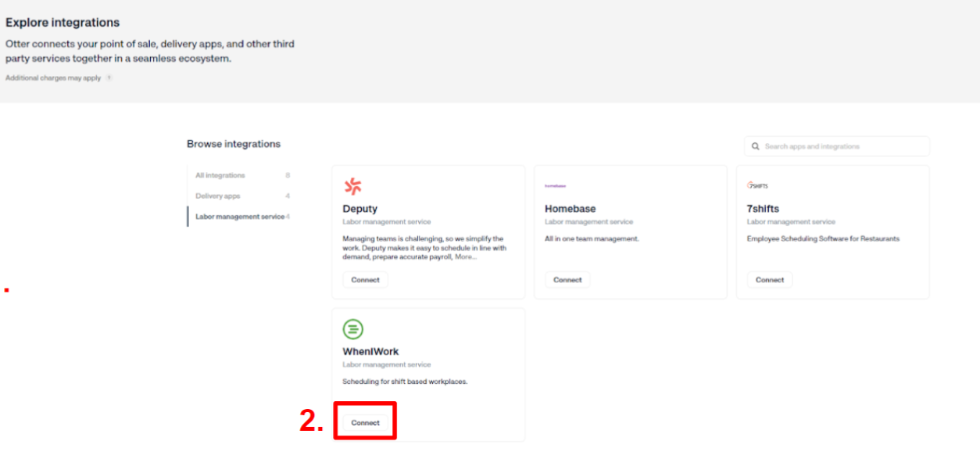Click the Homebase card title
The image size is (980, 452).
point(570,209)
